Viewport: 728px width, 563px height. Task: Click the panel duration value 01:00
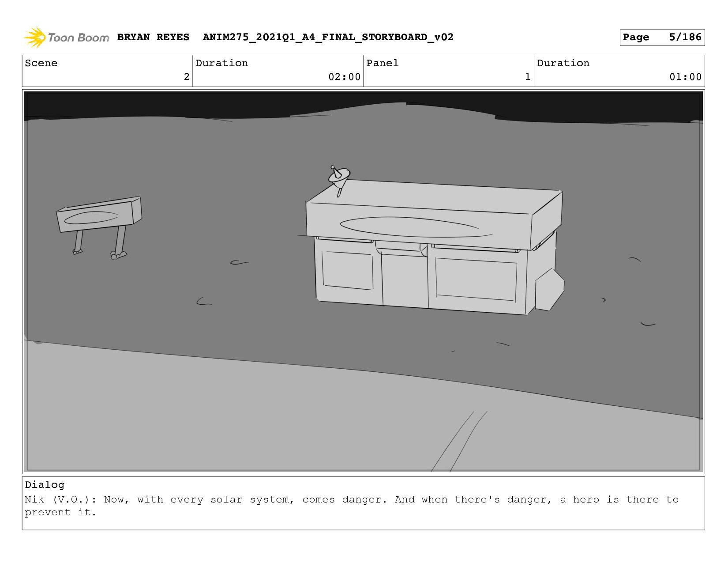[685, 77]
